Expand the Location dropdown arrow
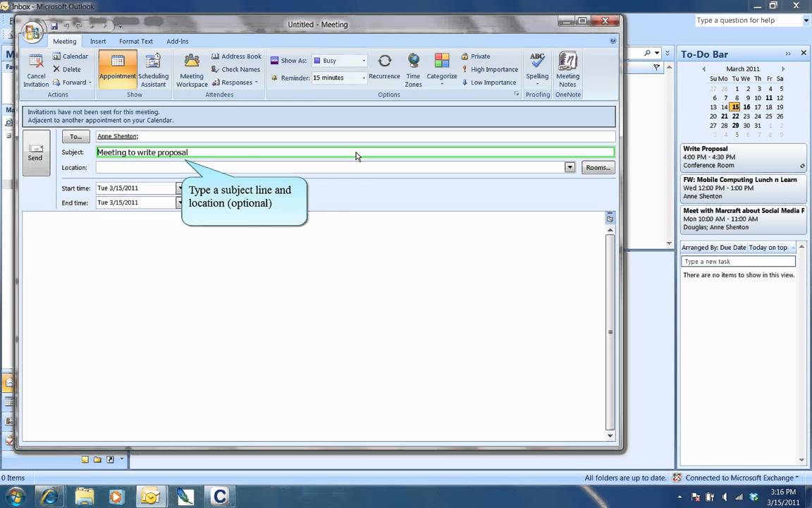The width and height of the screenshot is (812, 508). click(x=570, y=167)
